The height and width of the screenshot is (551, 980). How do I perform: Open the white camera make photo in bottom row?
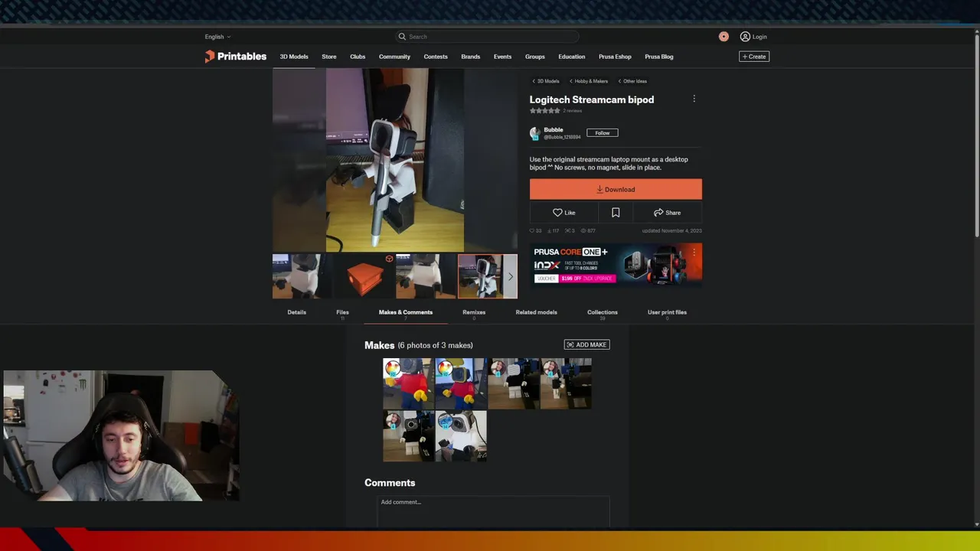click(461, 436)
